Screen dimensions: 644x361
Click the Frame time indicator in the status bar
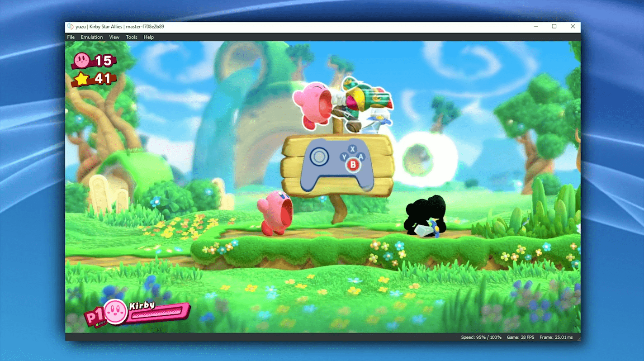point(556,337)
